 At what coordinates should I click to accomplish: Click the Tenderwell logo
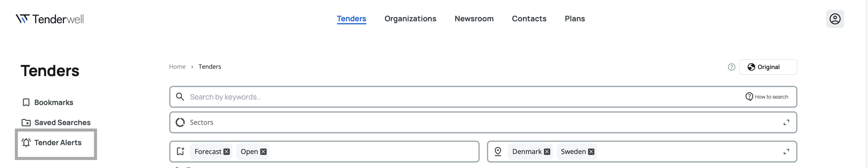tap(50, 19)
